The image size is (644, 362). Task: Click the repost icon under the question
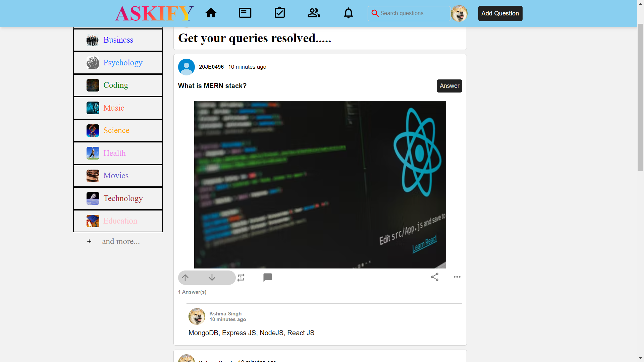pyautogui.click(x=241, y=278)
